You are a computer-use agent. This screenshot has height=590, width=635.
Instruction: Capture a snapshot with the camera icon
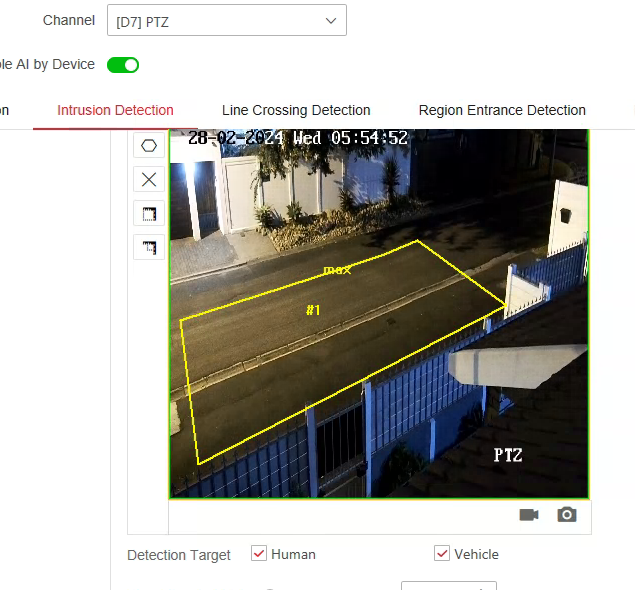(567, 515)
